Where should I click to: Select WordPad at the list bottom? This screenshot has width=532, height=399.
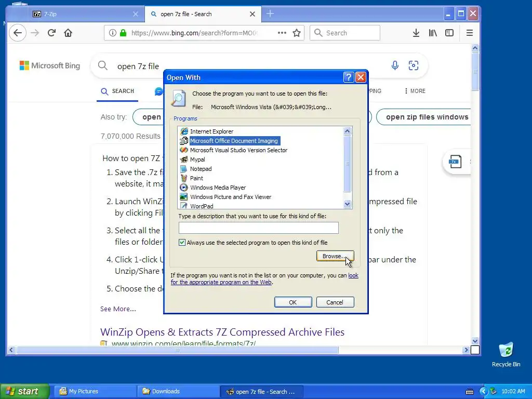pos(202,206)
